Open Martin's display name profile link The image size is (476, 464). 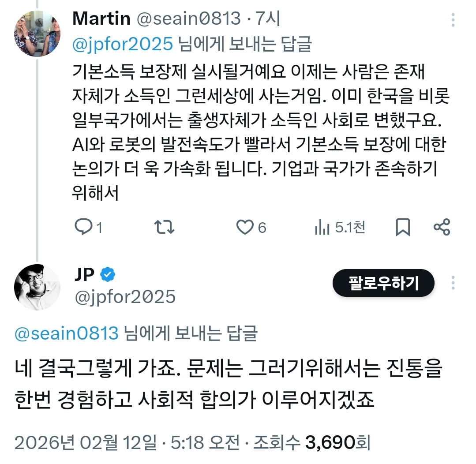tap(101, 19)
